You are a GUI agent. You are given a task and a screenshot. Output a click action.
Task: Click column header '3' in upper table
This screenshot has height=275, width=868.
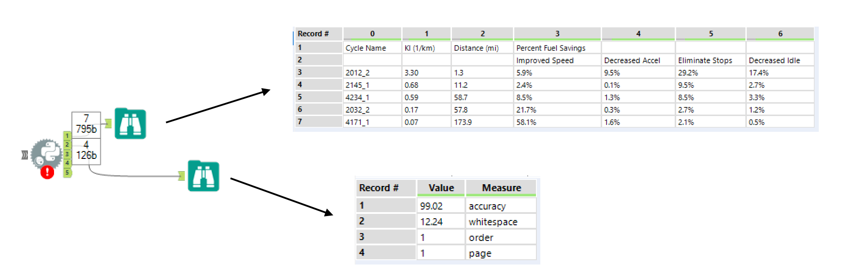coord(557,34)
